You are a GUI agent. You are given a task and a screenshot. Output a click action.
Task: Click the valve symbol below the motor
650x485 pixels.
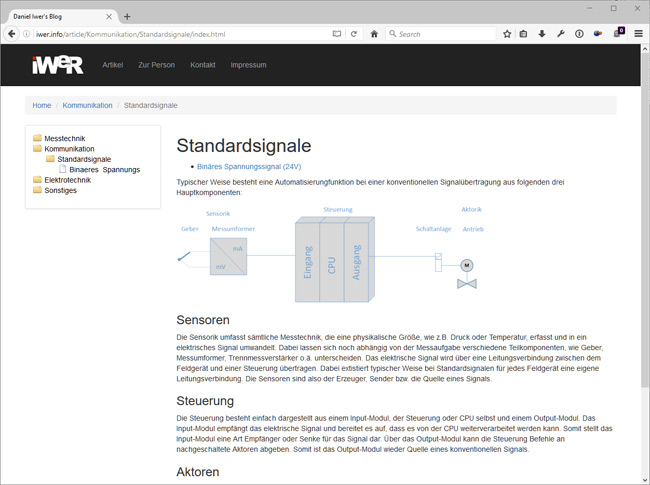(x=467, y=284)
